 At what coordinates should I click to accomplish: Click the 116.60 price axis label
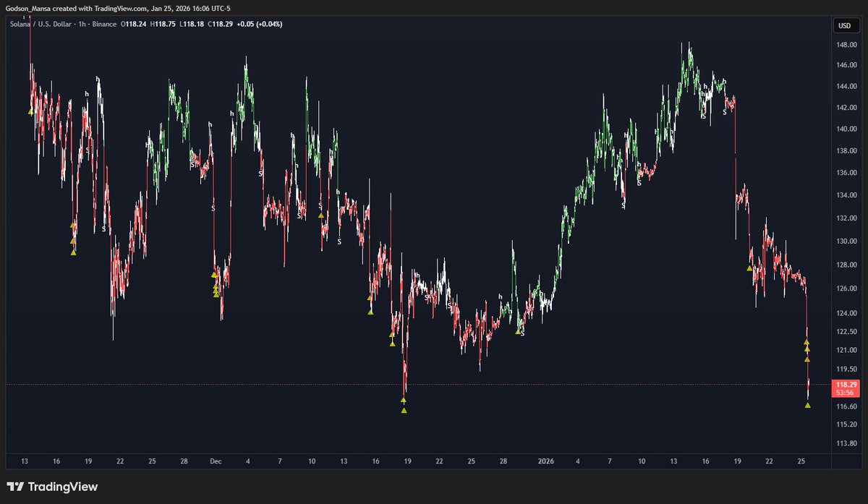(846, 406)
